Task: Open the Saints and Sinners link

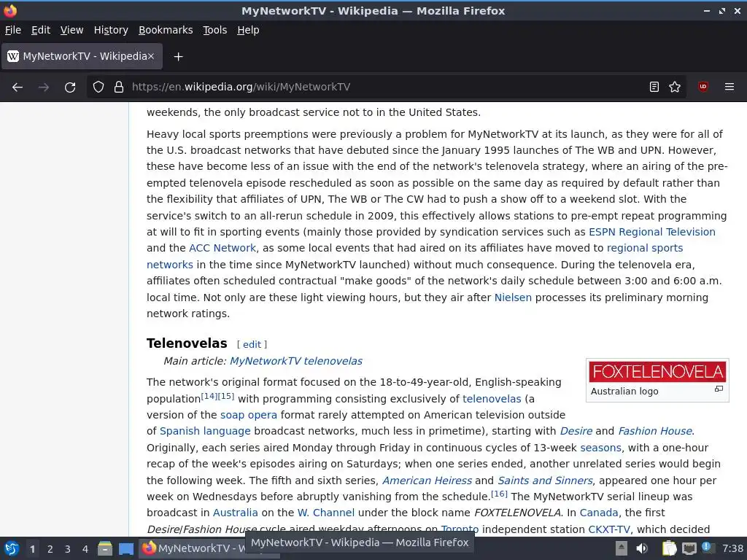Action: pyautogui.click(x=545, y=481)
